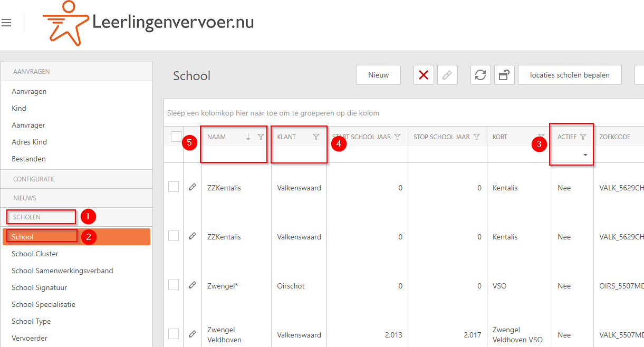Open the filter funnel on the NAAM column
Viewport: 644px width, 347px height.
[261, 136]
